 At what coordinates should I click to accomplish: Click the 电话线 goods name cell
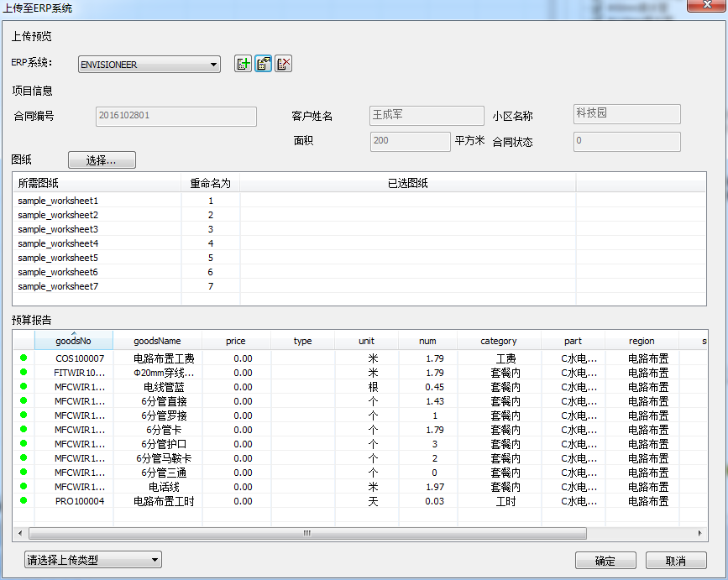pyautogui.click(x=164, y=487)
